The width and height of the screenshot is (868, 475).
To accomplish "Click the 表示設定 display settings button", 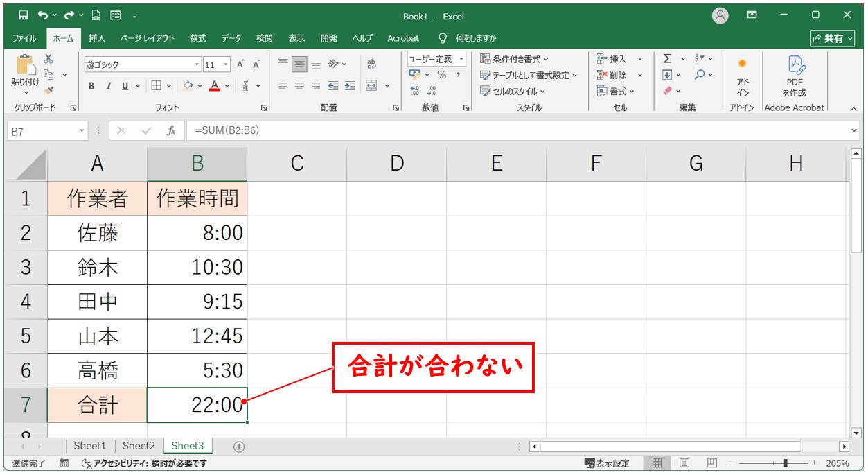I will click(607, 463).
